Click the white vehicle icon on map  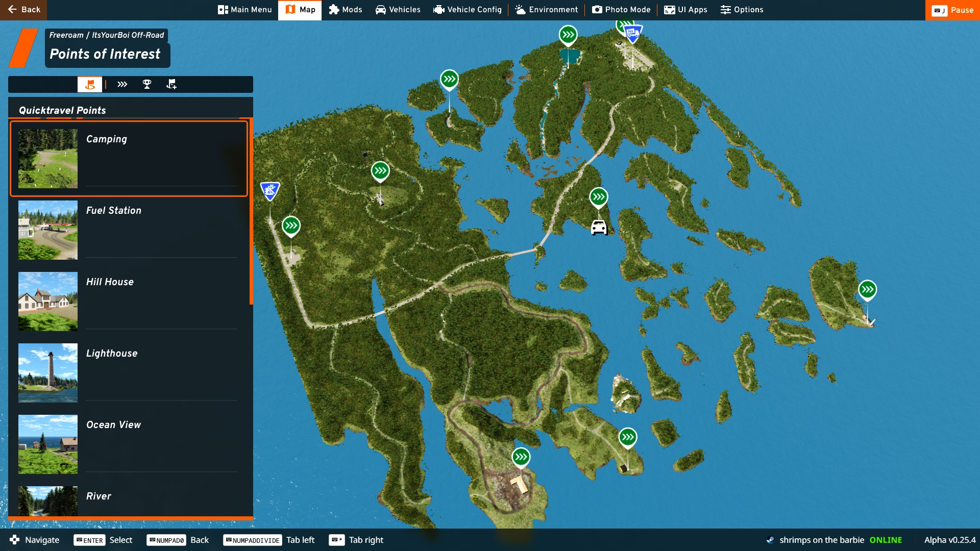(x=599, y=227)
